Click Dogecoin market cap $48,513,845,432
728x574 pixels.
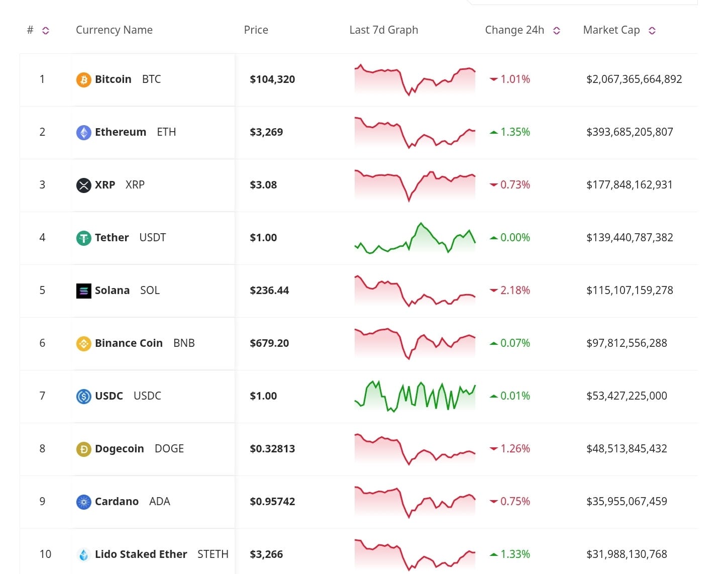coord(627,449)
